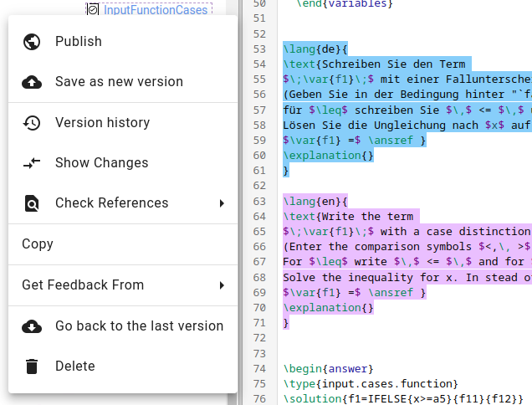This screenshot has height=405, width=532.
Task: Click the closing brace on line 61
Action: point(286,171)
